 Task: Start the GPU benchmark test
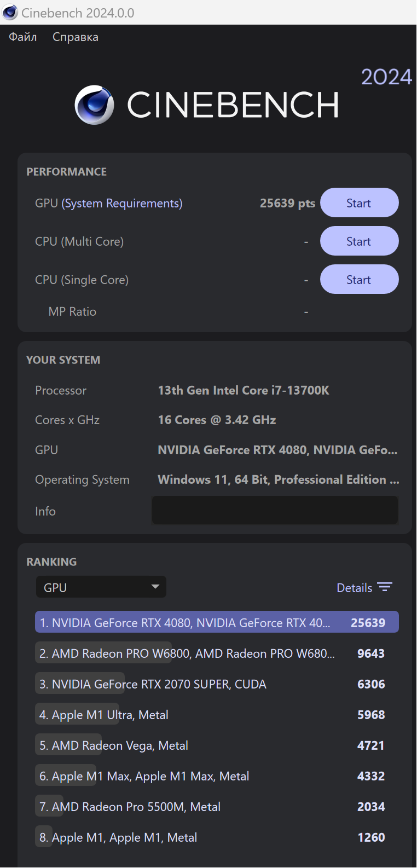coord(359,203)
